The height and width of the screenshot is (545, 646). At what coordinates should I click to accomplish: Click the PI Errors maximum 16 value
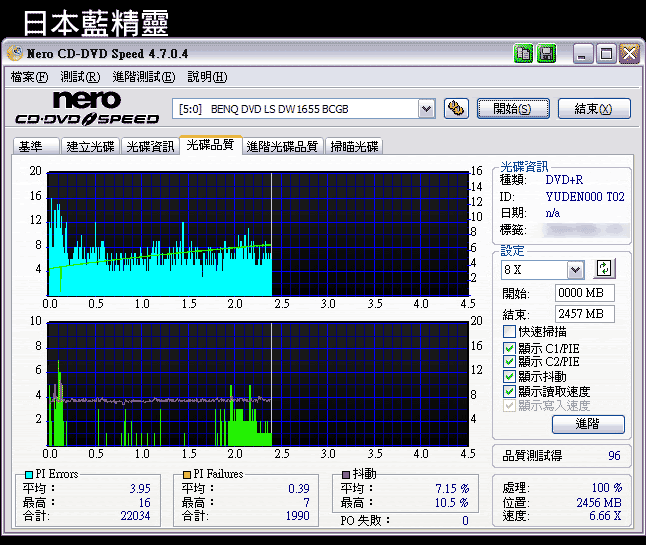(145, 503)
